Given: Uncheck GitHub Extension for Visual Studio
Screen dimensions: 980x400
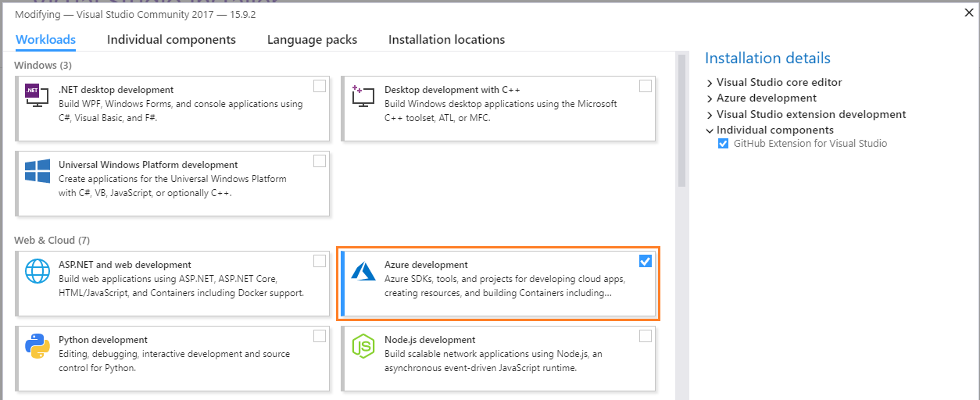Looking at the screenshot, I should [723, 144].
